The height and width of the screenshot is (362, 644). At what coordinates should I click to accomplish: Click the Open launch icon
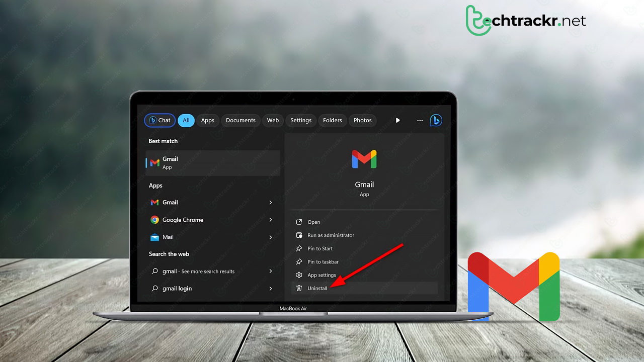299,222
